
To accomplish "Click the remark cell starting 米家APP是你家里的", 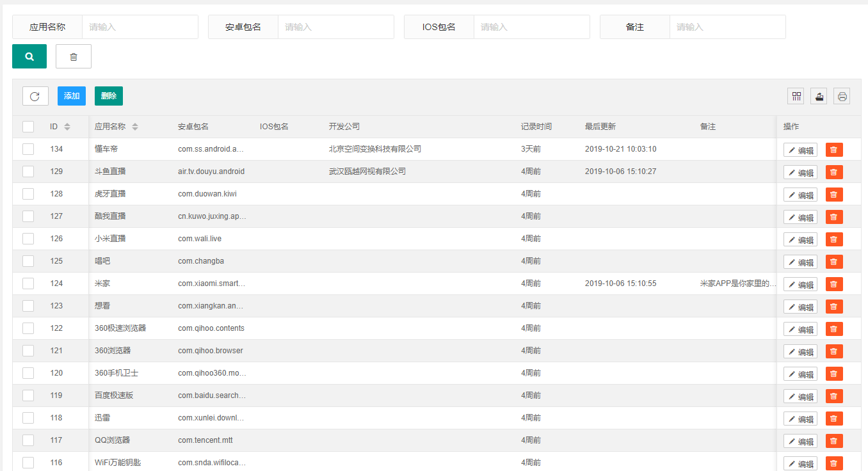I will pos(738,283).
